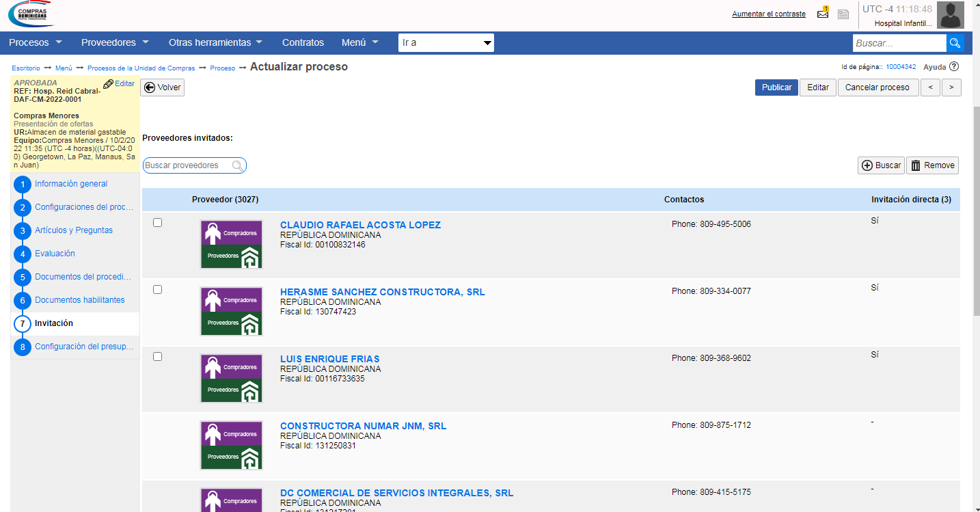Viewport: 980px width, 512px height.
Task: Open the 'Ir a' dropdown
Action: (x=446, y=43)
